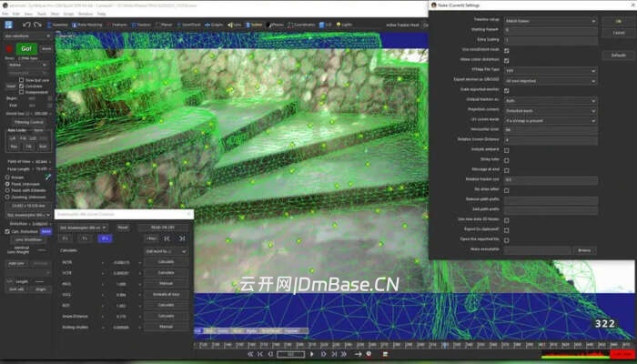The image size is (637, 364).
Task: Open the Features room
Action: 117,25
